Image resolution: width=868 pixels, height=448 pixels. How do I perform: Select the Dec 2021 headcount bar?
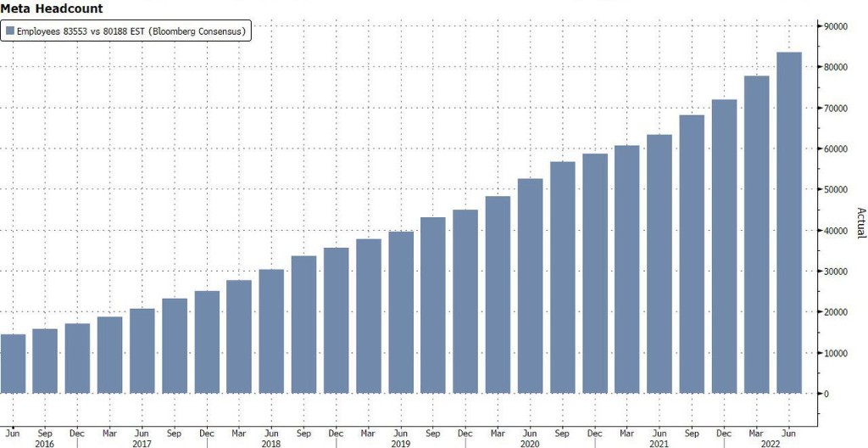tap(725, 246)
